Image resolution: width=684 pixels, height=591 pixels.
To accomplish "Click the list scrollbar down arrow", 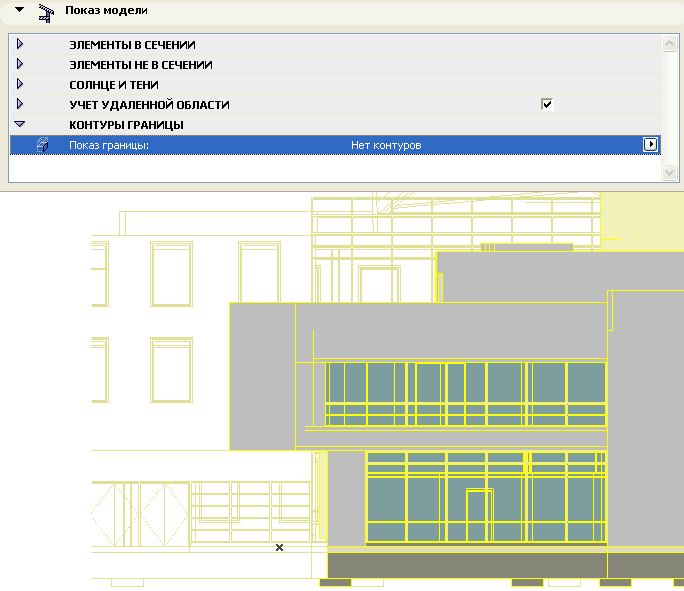I will coord(669,172).
